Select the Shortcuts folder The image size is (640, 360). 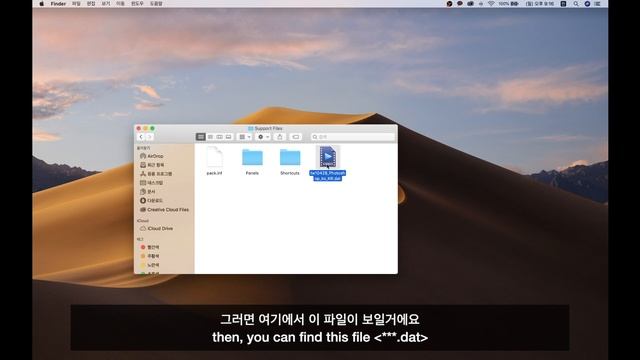290,157
